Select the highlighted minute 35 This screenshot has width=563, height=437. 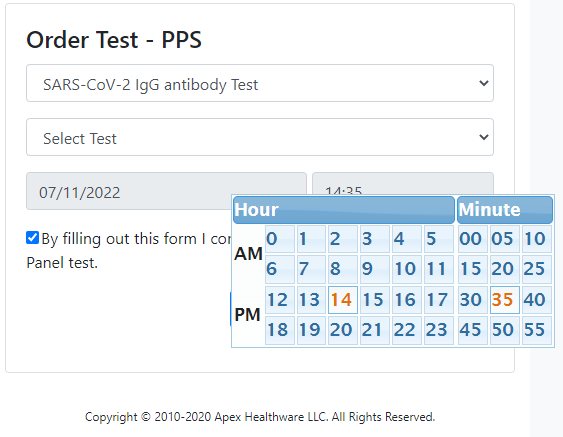click(504, 300)
